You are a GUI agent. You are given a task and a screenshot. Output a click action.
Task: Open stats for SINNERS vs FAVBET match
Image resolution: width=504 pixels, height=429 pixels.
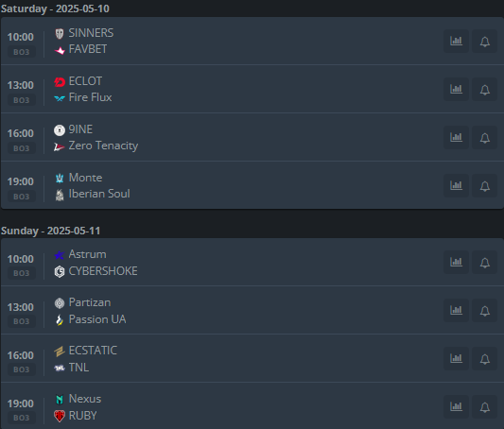(x=456, y=41)
